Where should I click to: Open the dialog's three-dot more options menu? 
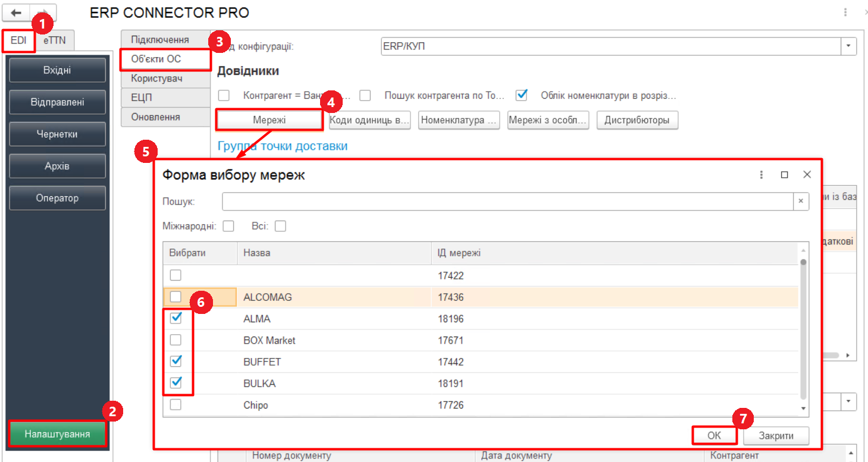pyautogui.click(x=761, y=175)
